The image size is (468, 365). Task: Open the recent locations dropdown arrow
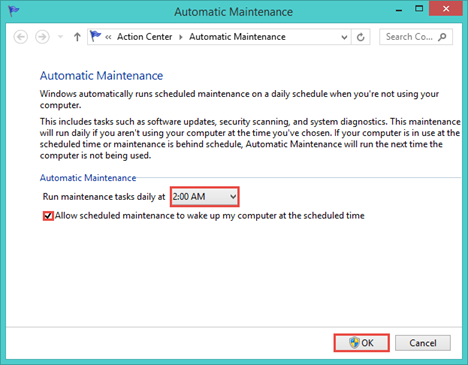(x=60, y=37)
